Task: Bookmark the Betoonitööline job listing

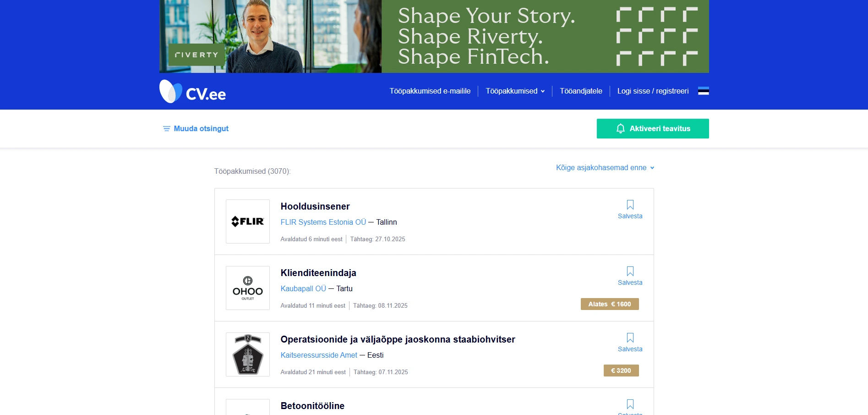Action: click(630, 406)
